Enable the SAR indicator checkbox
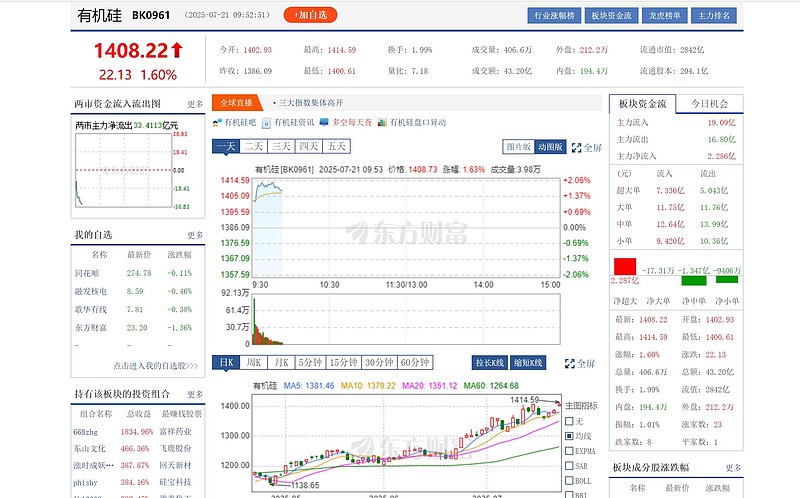The image size is (800, 498). (x=569, y=466)
